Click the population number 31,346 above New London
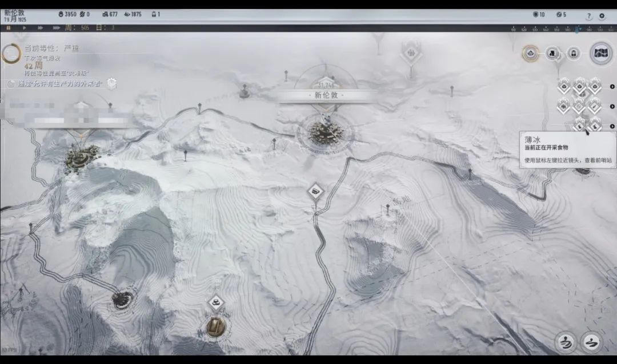The image size is (617, 364). pyautogui.click(x=326, y=85)
